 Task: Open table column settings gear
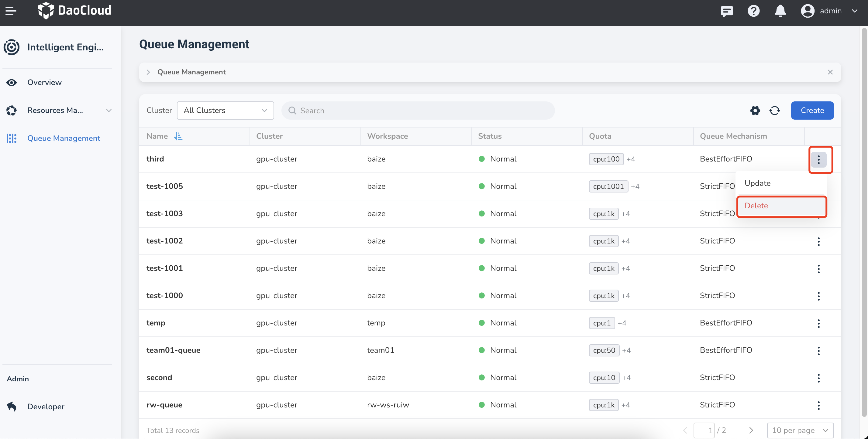tap(755, 111)
